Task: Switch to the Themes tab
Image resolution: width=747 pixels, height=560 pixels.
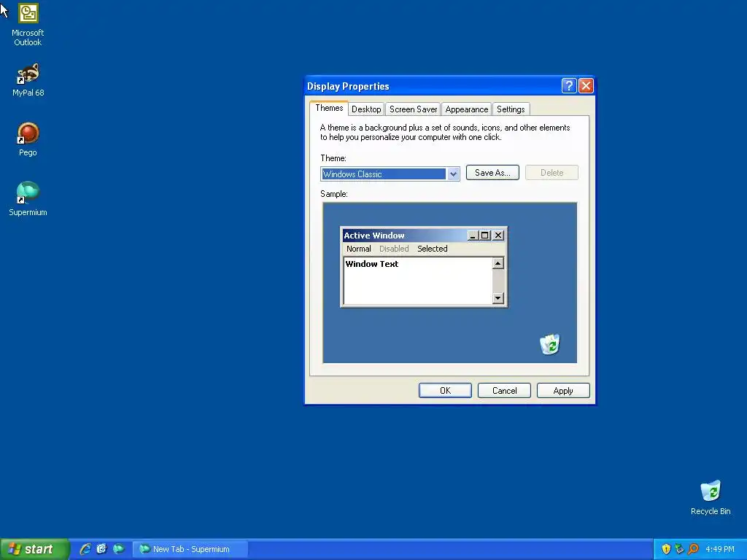Action: 329,108
